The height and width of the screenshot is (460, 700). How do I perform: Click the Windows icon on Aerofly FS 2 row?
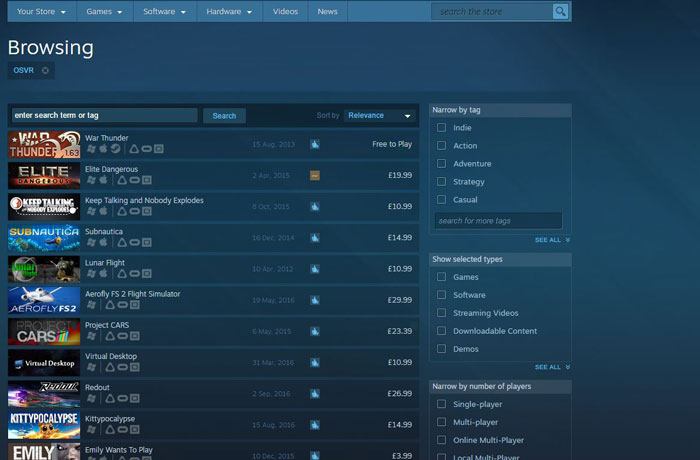(x=91, y=305)
